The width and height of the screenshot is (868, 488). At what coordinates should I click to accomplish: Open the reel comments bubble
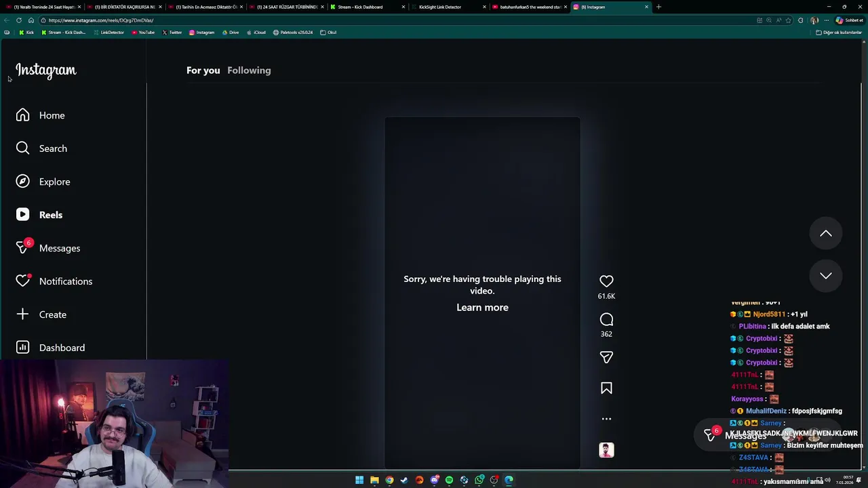pyautogui.click(x=606, y=319)
